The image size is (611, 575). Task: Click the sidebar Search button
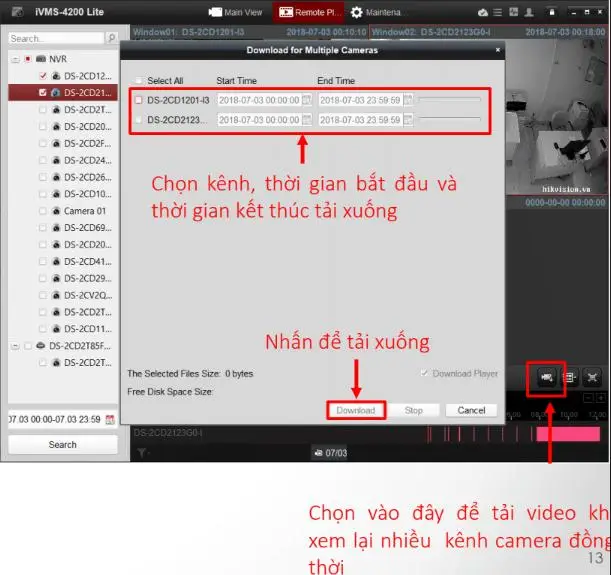(x=62, y=444)
